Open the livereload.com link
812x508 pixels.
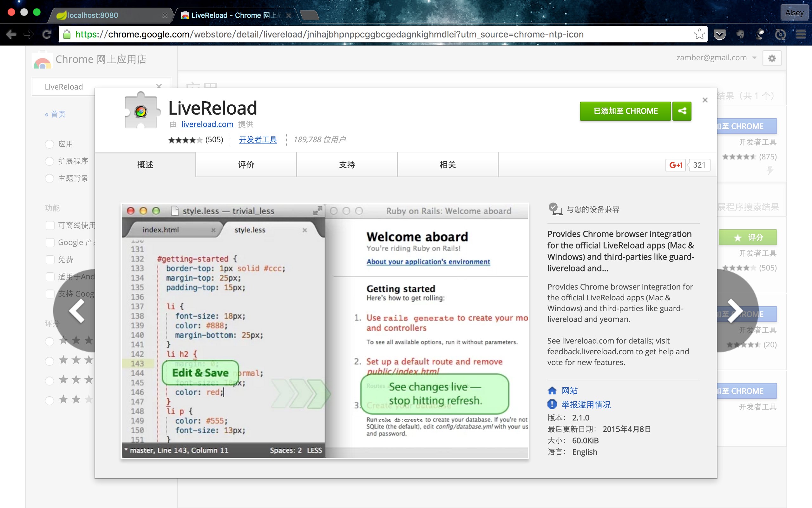point(207,124)
